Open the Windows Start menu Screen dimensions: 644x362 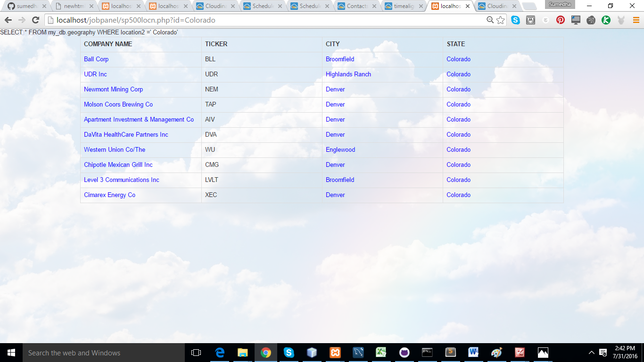pyautogui.click(x=11, y=353)
